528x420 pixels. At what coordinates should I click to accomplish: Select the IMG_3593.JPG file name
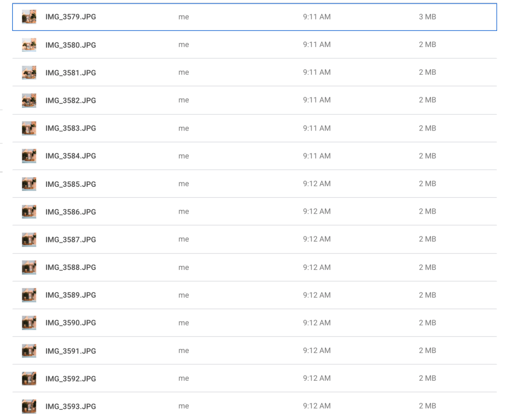coord(71,407)
